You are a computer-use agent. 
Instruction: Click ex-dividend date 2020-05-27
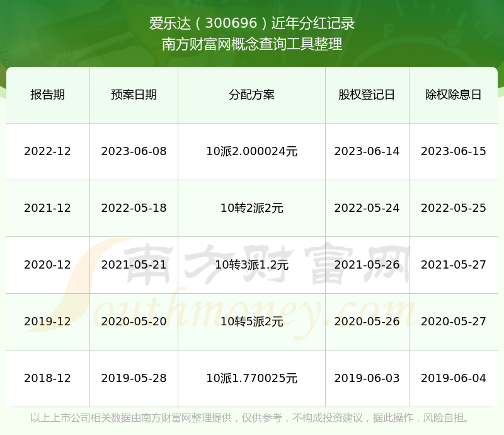click(453, 321)
